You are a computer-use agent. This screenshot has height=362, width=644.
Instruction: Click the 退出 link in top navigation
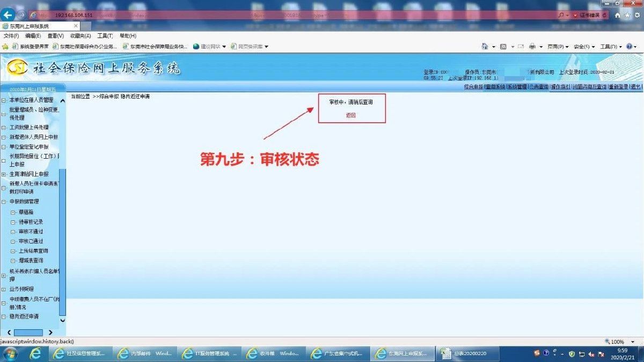click(635, 87)
